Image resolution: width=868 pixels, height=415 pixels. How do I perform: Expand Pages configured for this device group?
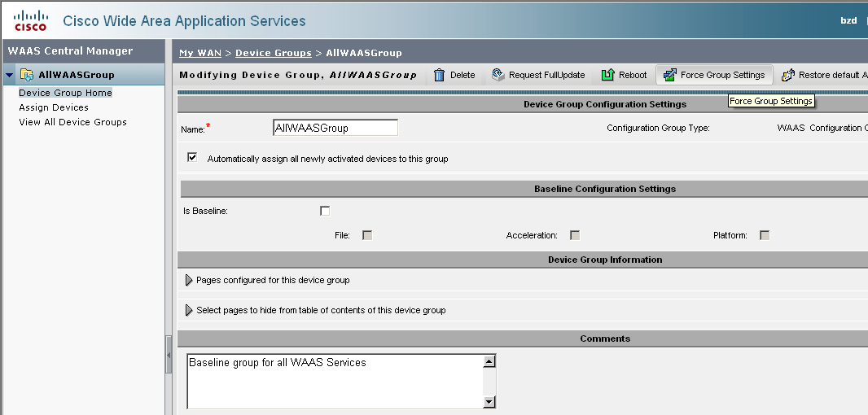tap(189, 280)
